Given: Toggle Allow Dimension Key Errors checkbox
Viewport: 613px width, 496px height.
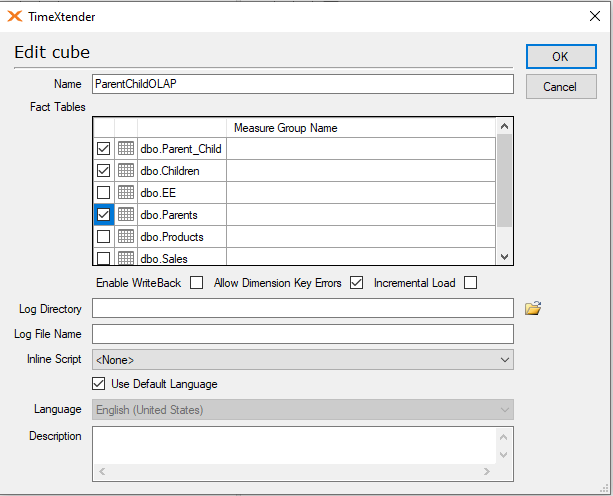Looking at the screenshot, I should pos(357,283).
